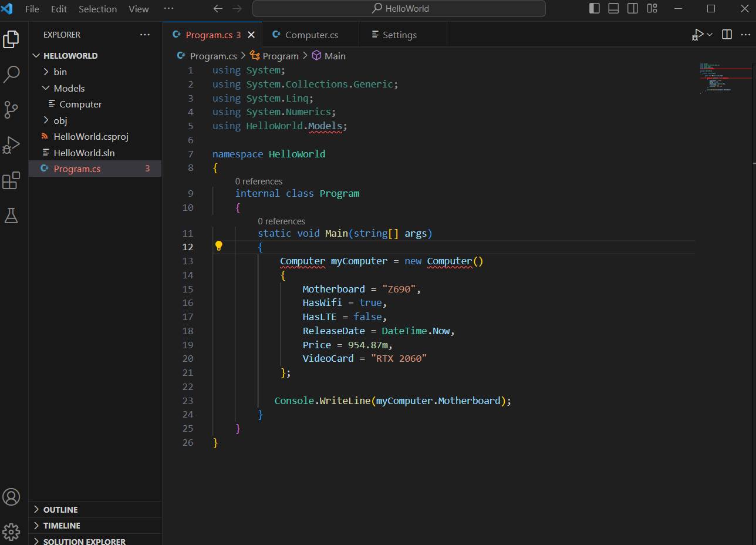Expand the bin folder

click(x=95, y=72)
